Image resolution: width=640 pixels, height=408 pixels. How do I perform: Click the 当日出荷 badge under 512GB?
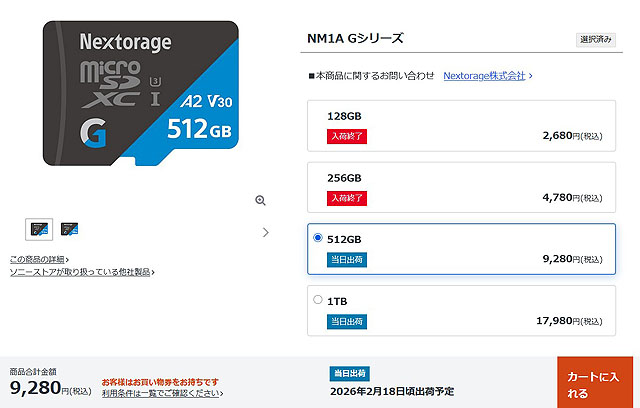(x=345, y=259)
